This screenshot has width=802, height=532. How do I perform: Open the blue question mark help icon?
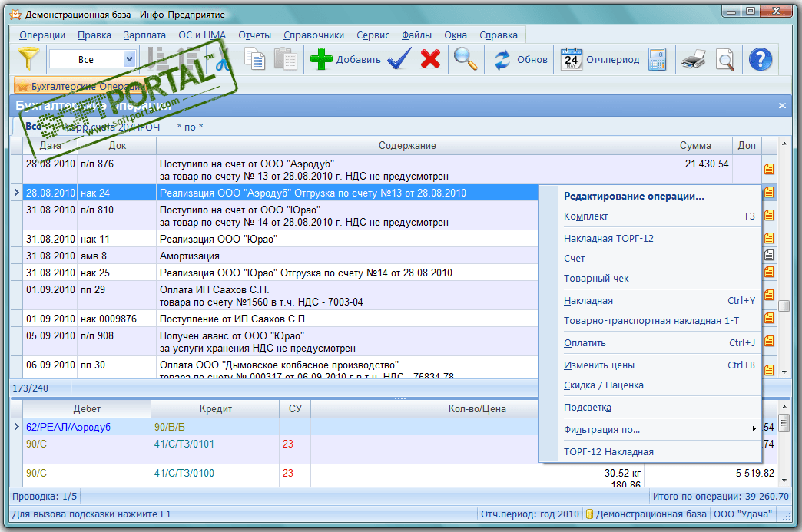pyautogui.click(x=761, y=59)
